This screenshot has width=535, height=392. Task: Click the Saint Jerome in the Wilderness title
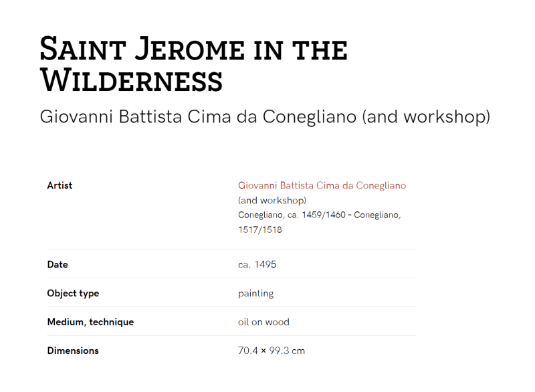[194, 64]
